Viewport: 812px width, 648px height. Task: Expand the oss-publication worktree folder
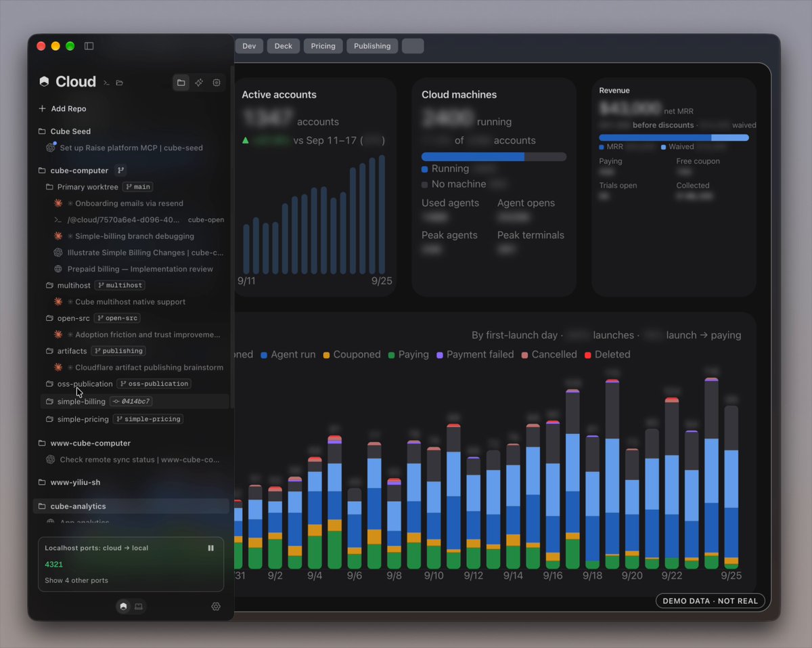tap(49, 384)
